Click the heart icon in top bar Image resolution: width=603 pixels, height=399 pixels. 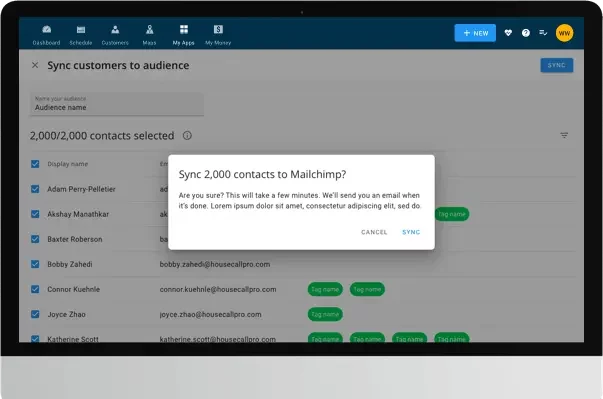click(x=508, y=33)
